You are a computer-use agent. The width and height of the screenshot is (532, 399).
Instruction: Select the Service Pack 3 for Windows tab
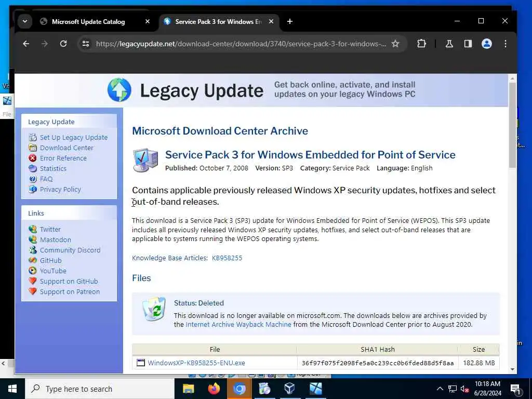click(218, 22)
